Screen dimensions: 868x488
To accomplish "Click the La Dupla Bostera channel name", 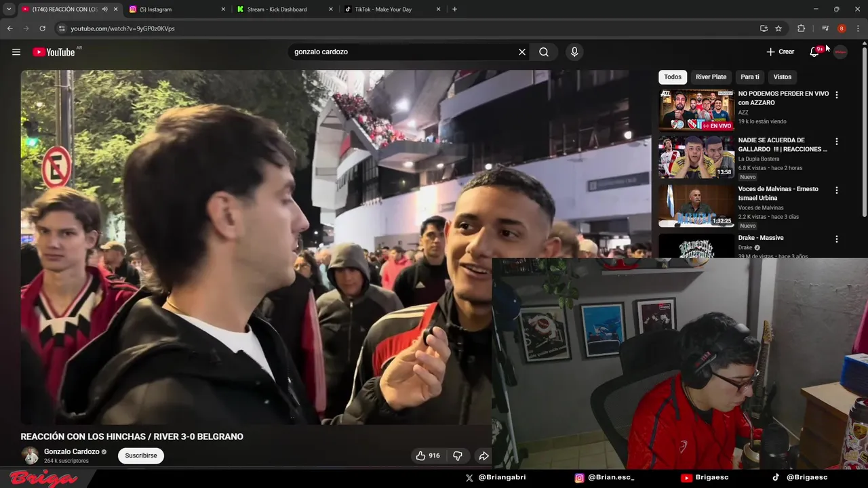I will 759,159.
